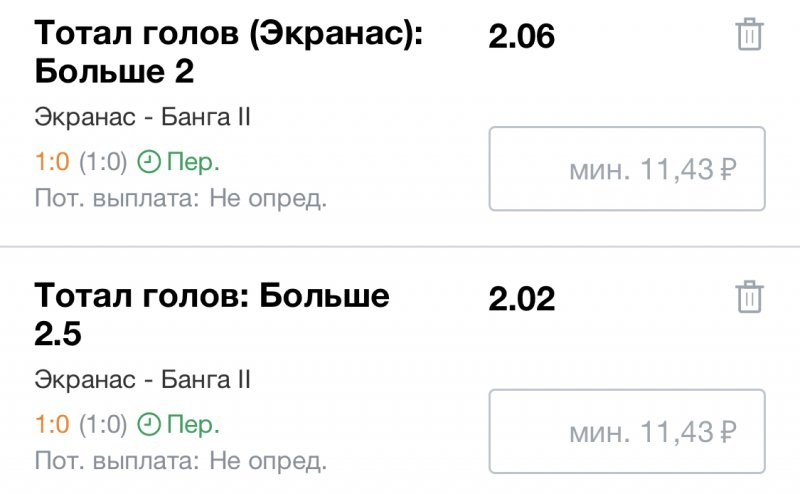The height and width of the screenshot is (494, 800).
Task: Click orange 1:0 live score in the Больше 2.5 bet
Action: (x=52, y=424)
